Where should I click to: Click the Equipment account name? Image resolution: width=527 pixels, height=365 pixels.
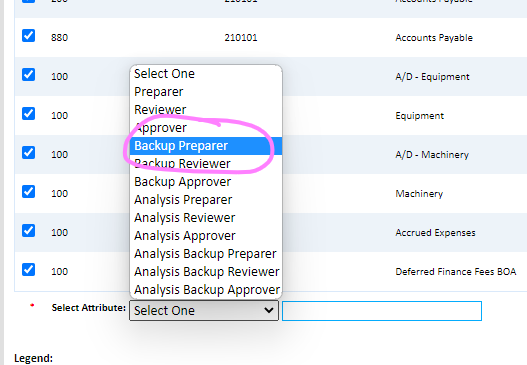point(419,116)
